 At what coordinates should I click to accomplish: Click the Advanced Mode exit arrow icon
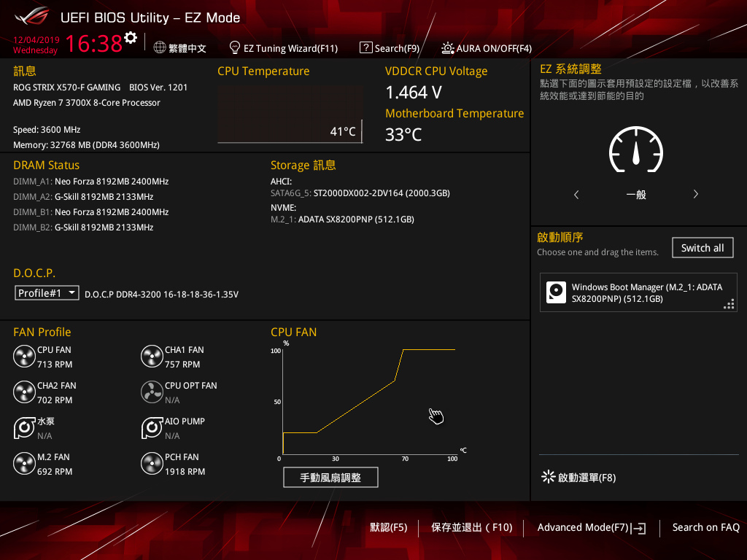point(639,528)
